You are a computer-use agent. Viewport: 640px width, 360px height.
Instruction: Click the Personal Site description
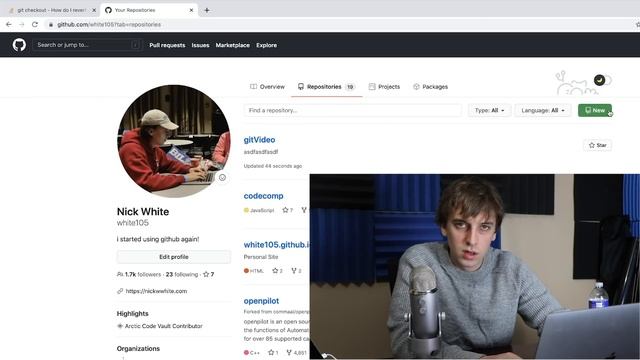[x=261, y=257]
